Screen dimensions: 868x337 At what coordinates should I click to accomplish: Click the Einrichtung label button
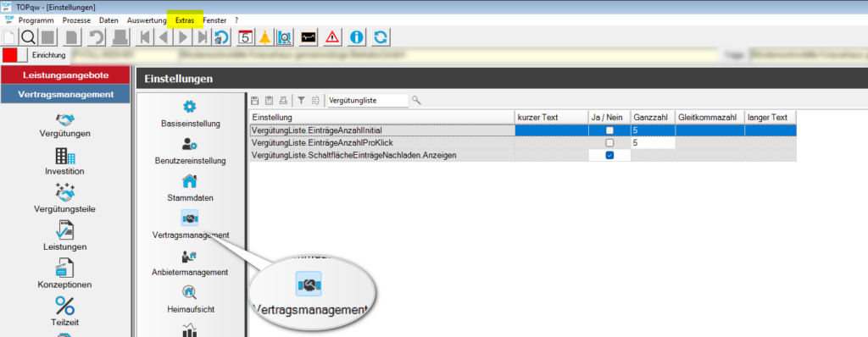(x=48, y=55)
